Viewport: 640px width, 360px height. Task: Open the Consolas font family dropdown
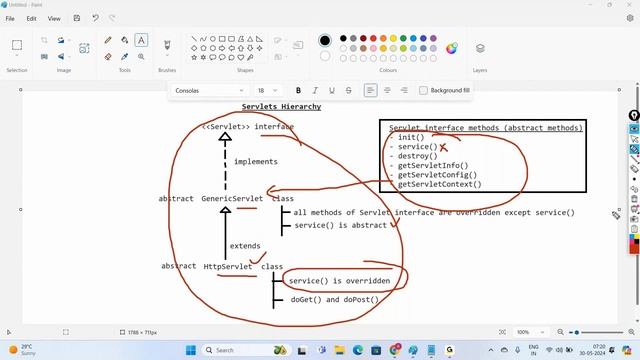[209, 91]
